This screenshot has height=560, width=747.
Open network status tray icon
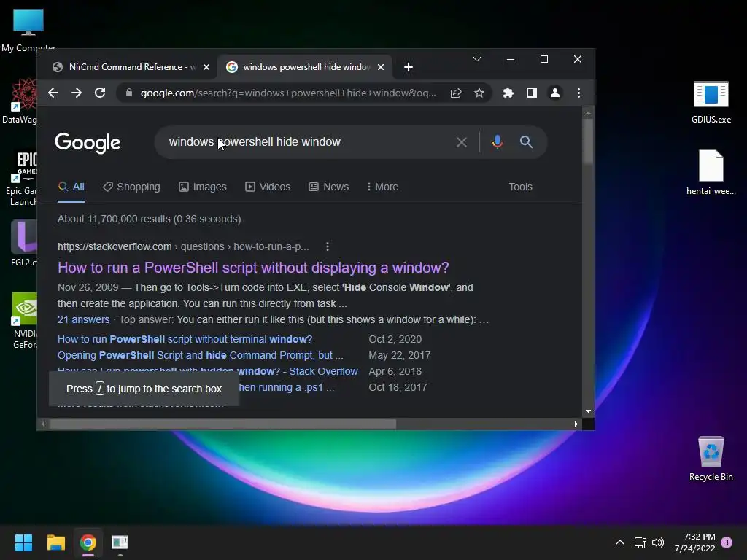[640, 542]
